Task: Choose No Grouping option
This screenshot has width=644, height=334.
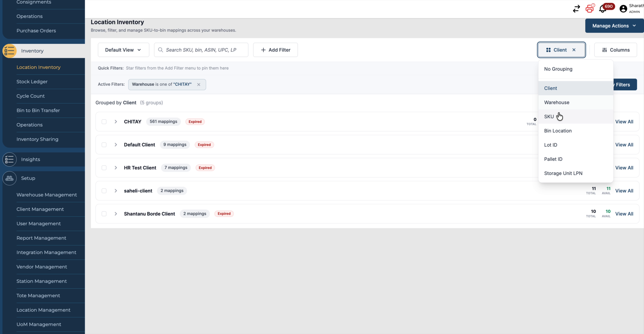Action: (x=576, y=69)
